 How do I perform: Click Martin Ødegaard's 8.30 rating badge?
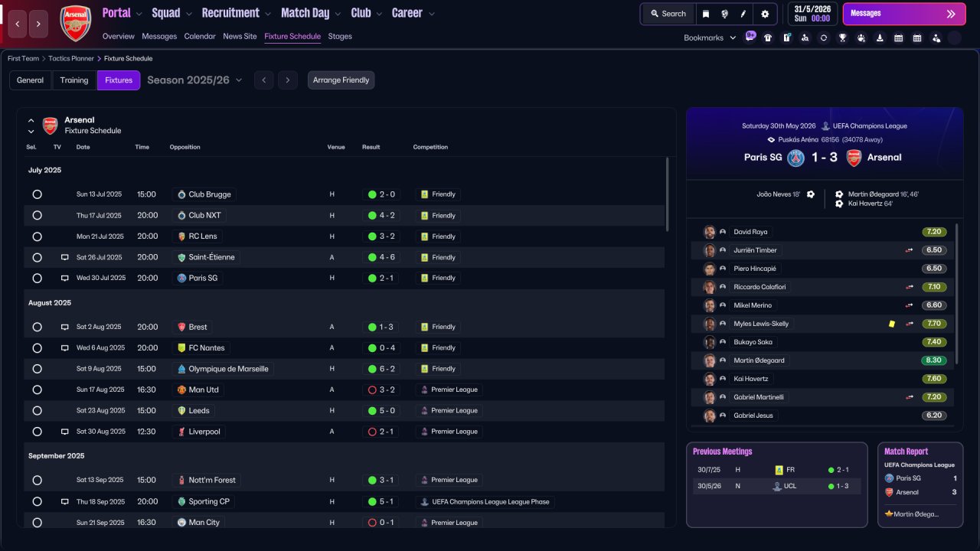[934, 360]
